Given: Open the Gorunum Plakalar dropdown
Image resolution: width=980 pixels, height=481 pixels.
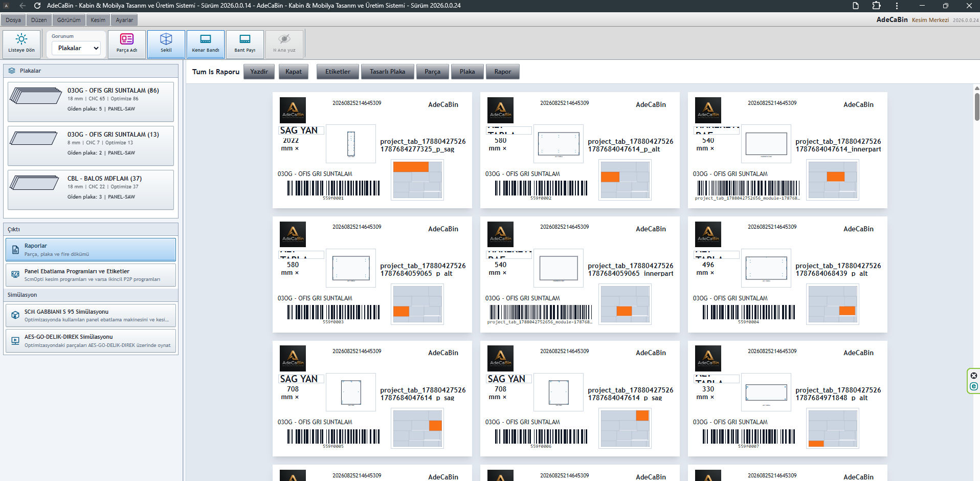Looking at the screenshot, I should pyautogui.click(x=76, y=48).
